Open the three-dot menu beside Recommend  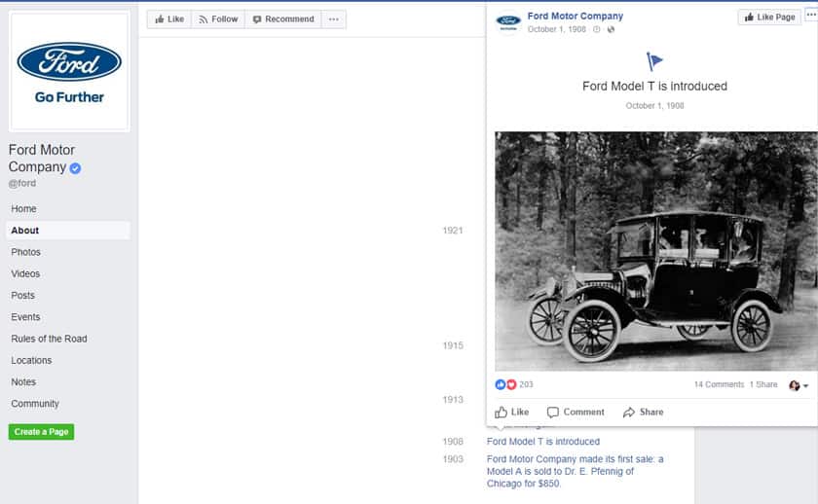pos(333,19)
